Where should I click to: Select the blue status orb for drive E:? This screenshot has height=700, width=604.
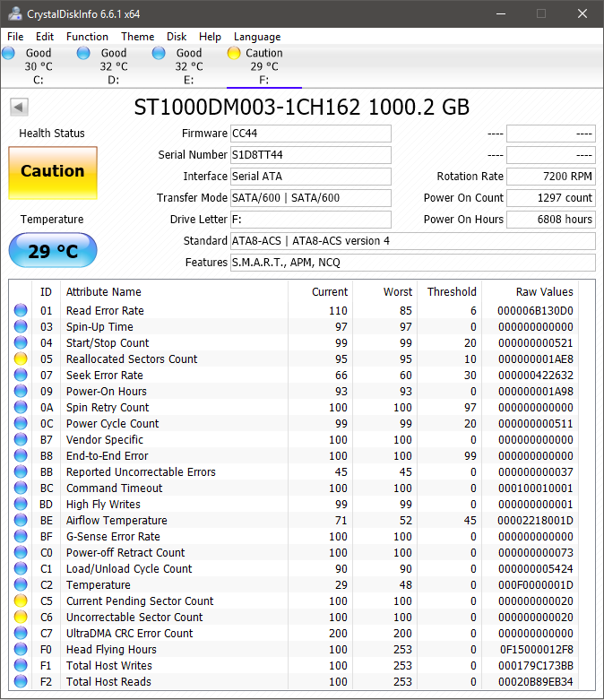pyautogui.click(x=159, y=53)
